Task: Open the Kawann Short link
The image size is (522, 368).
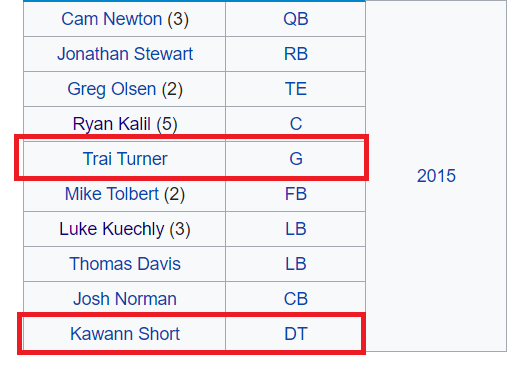Action: [x=125, y=334]
